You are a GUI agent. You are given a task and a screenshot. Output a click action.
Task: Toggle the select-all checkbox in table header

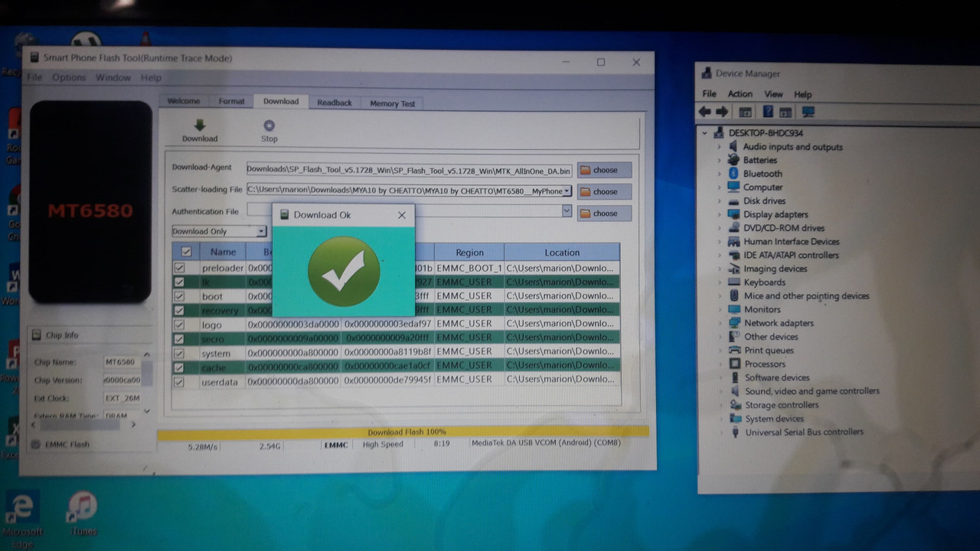tap(186, 251)
